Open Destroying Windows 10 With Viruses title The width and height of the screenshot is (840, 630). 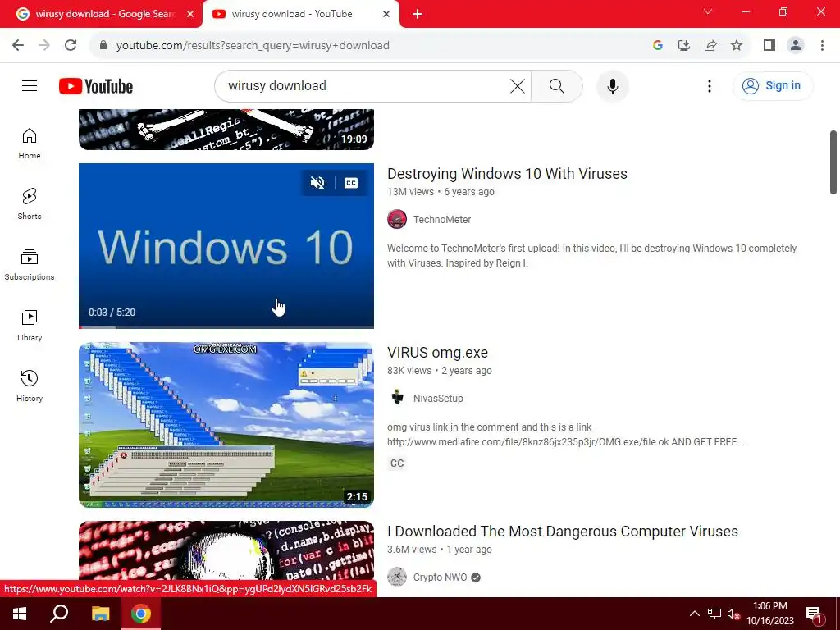(507, 174)
